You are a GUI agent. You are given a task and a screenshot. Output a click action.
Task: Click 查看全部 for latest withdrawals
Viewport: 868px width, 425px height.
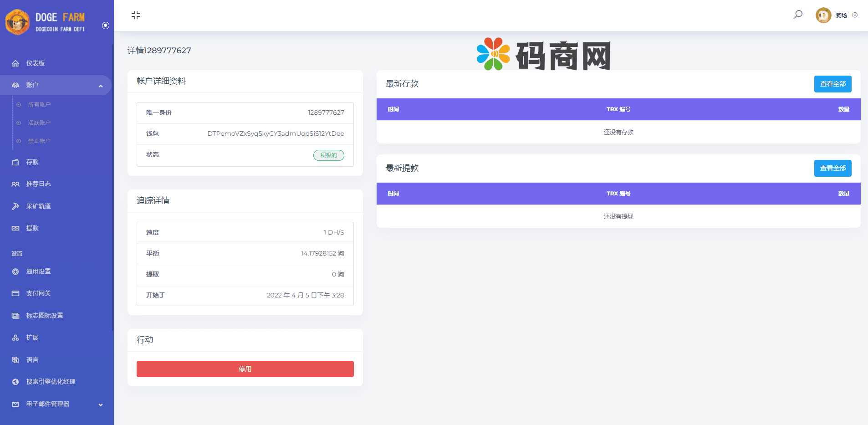tap(832, 168)
